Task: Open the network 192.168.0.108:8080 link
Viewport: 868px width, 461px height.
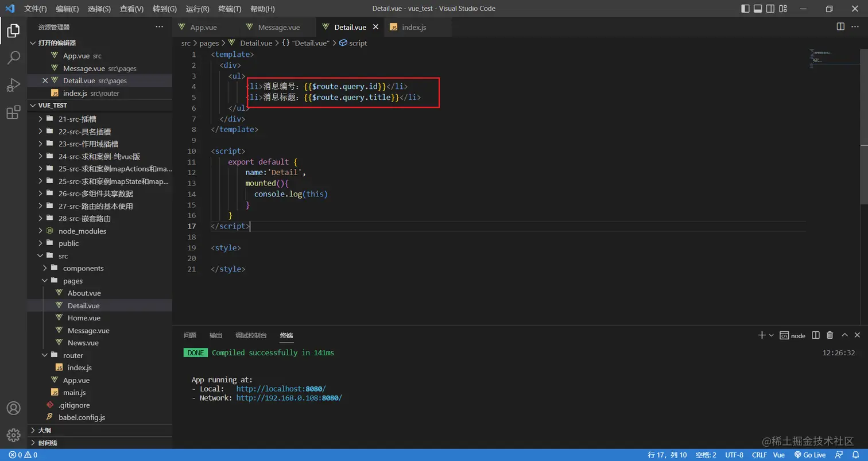Action: [x=289, y=398]
